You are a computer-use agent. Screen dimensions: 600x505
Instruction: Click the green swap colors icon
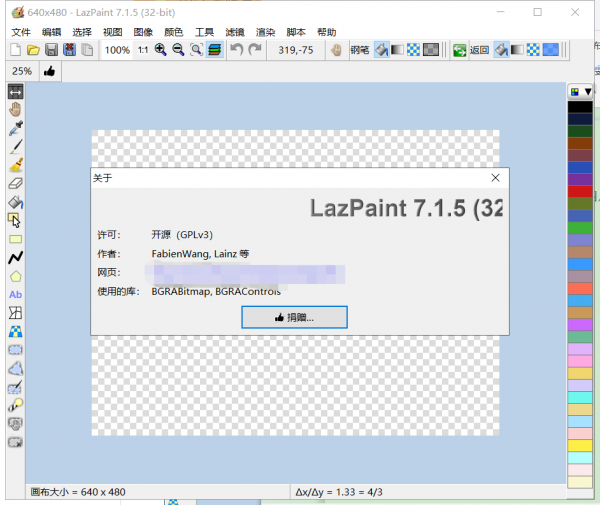459,50
